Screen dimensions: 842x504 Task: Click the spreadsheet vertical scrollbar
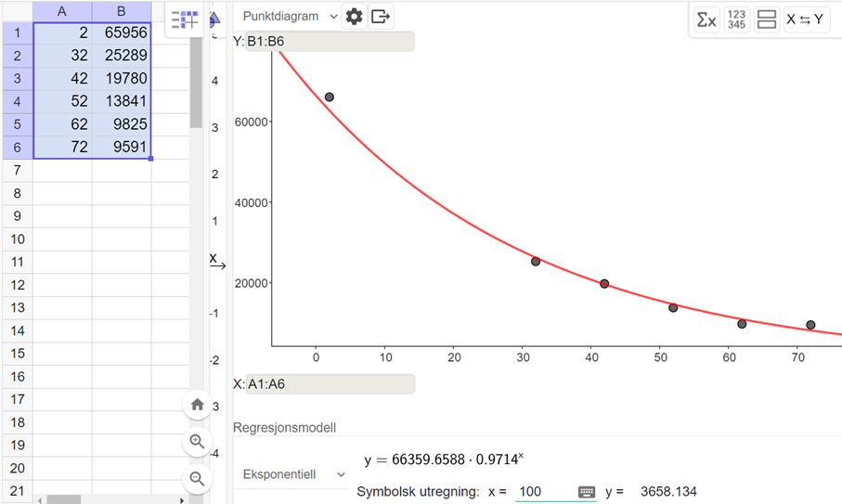(196, 84)
